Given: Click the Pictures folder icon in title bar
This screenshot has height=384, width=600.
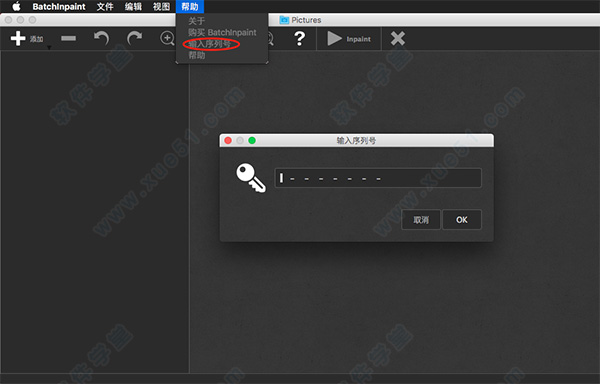Looking at the screenshot, I should click(x=284, y=20).
